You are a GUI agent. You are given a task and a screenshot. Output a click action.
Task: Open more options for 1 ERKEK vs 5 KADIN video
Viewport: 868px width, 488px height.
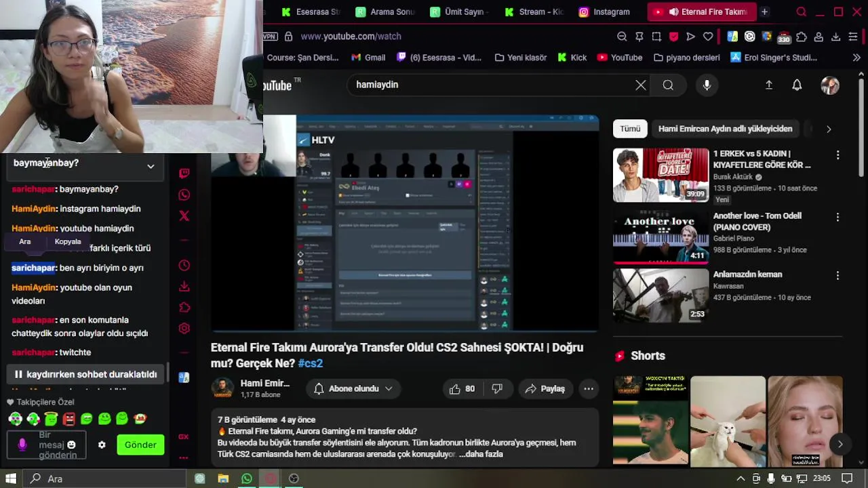coord(837,155)
